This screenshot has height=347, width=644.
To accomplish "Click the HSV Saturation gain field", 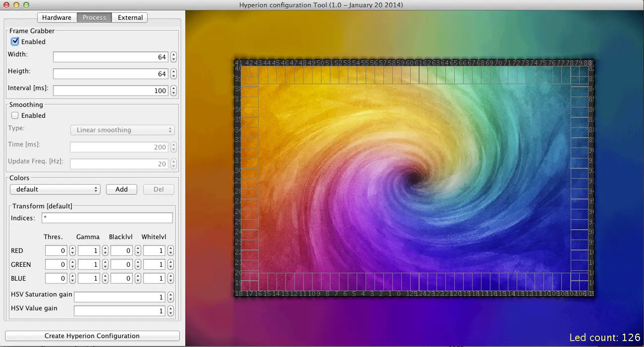I will 119,297.
